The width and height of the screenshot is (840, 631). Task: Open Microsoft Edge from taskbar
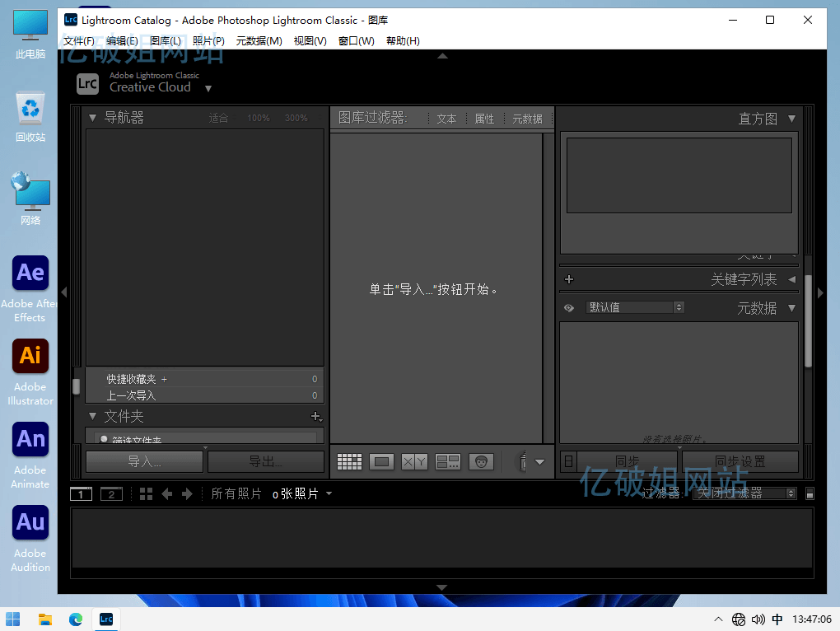(76, 619)
